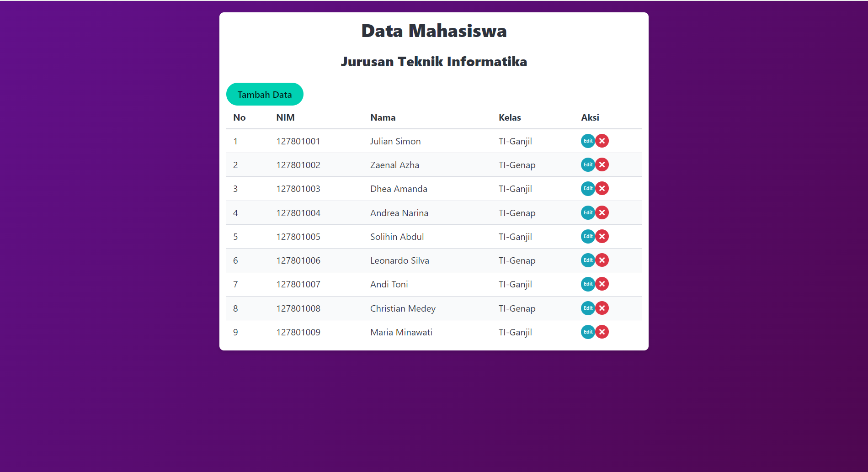Screen dimensions: 868x472
Task: Remove Zaenal Azha with red X
Action: tap(602, 164)
